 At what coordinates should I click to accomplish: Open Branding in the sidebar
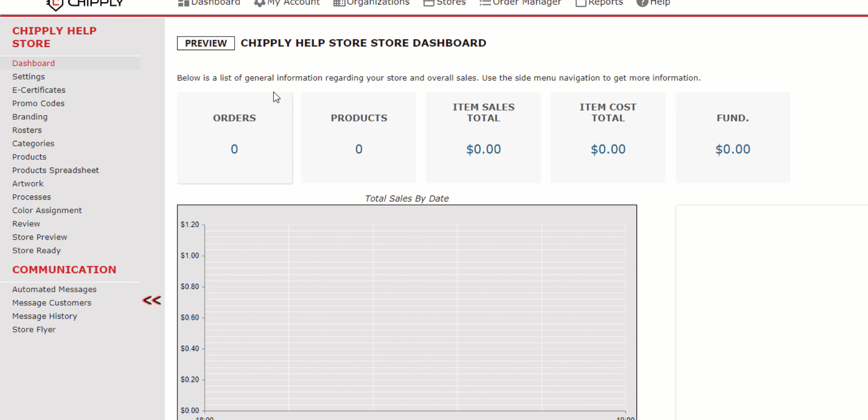(30, 117)
